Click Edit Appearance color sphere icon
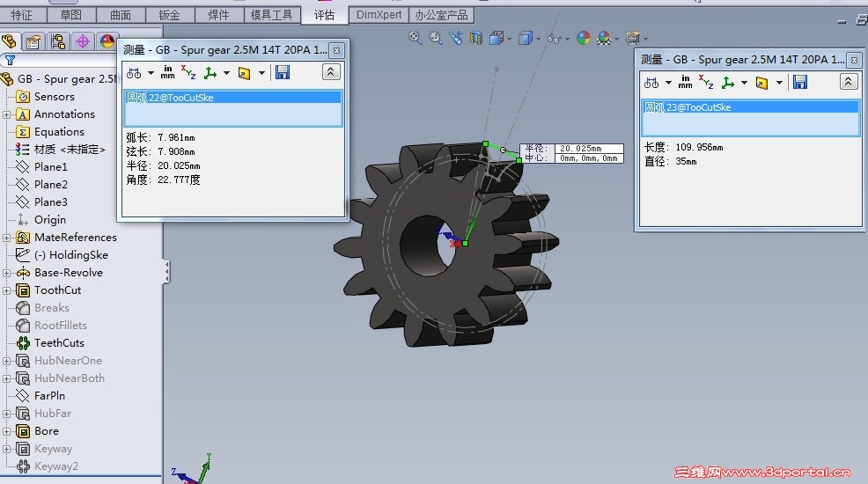Viewport: 868px width, 484px height. 584,38
